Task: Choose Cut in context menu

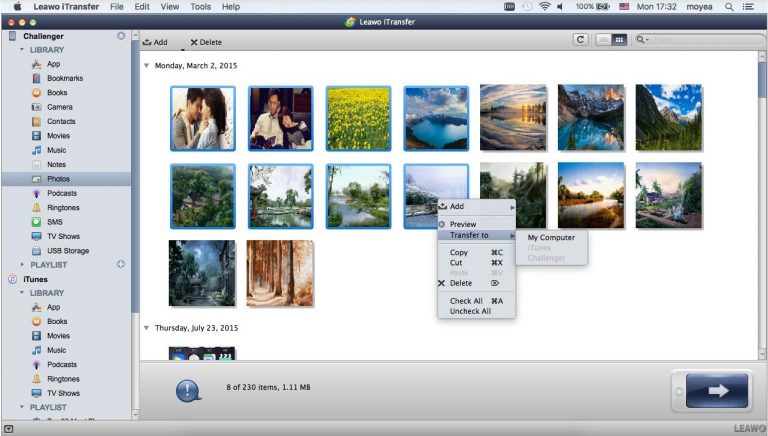Action: 477,263
